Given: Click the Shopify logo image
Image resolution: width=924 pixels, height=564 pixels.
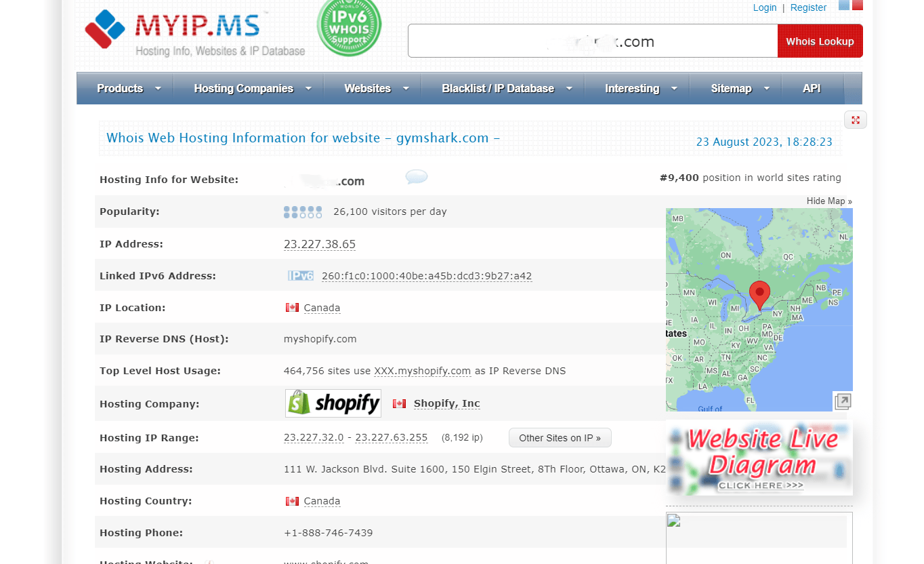Looking at the screenshot, I should pos(333,403).
